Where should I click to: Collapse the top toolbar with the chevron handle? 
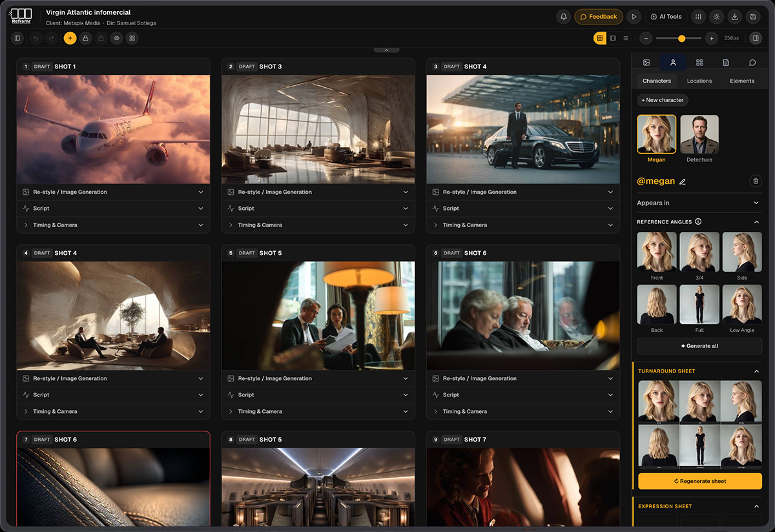386,50
